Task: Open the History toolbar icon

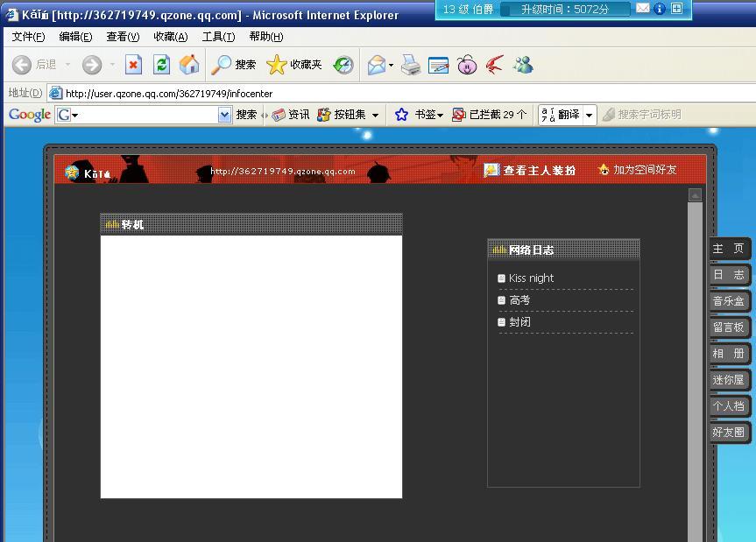Action: pos(343,65)
